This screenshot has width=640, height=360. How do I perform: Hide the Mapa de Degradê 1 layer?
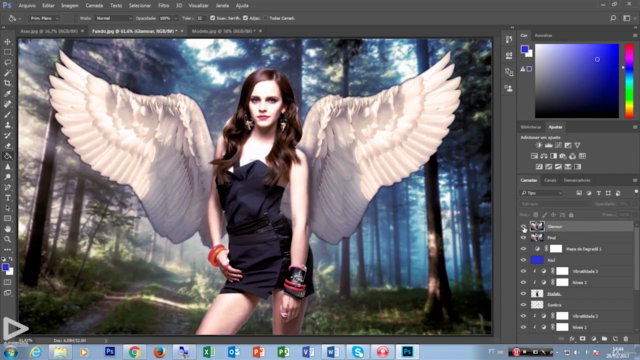pos(523,249)
